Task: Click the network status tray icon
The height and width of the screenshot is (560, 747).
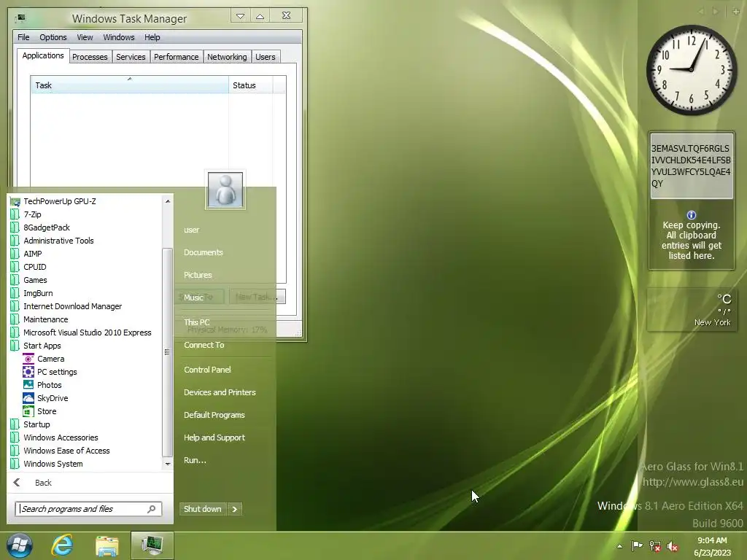Action: pos(655,546)
